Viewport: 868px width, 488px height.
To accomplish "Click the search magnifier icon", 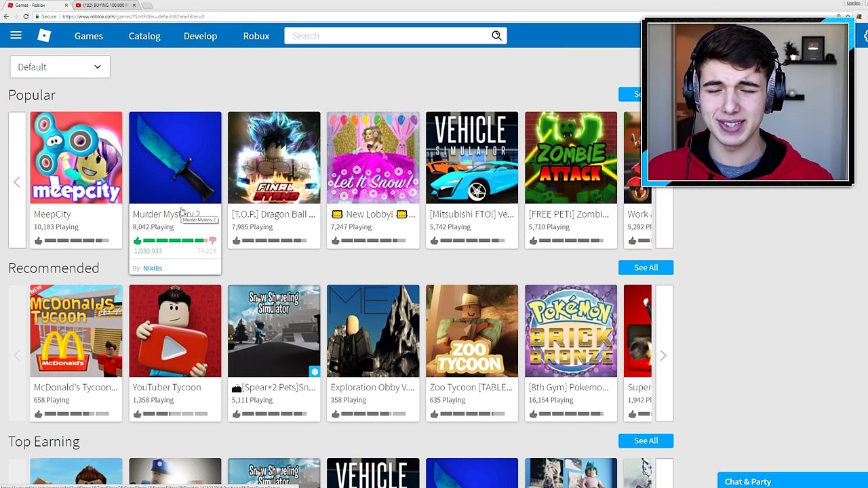I will (x=496, y=36).
